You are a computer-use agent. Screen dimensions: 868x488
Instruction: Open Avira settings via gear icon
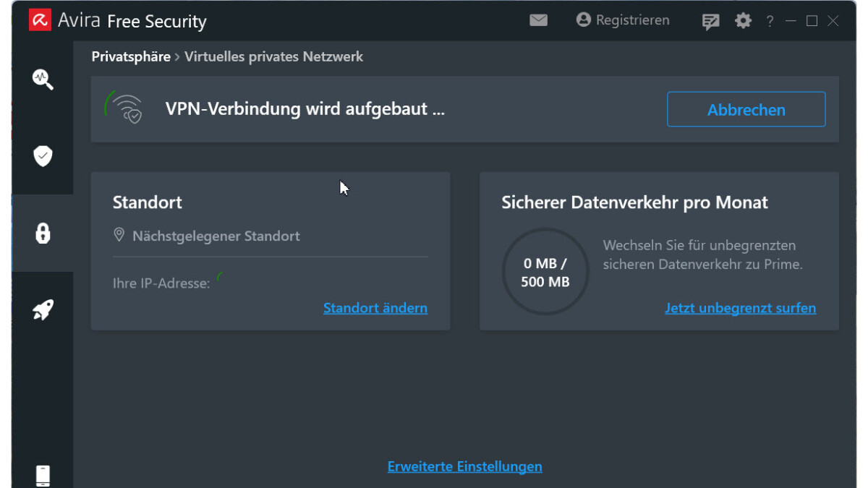coord(742,20)
